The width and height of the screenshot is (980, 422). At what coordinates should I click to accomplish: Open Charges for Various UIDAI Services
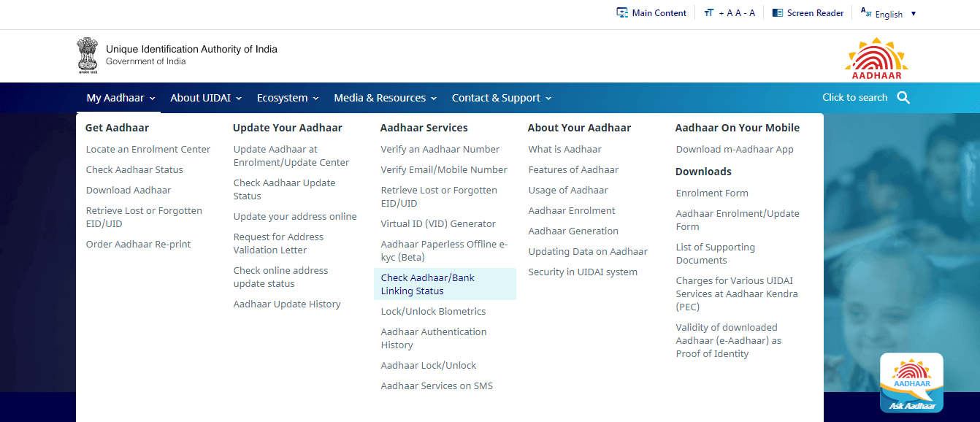coord(737,294)
